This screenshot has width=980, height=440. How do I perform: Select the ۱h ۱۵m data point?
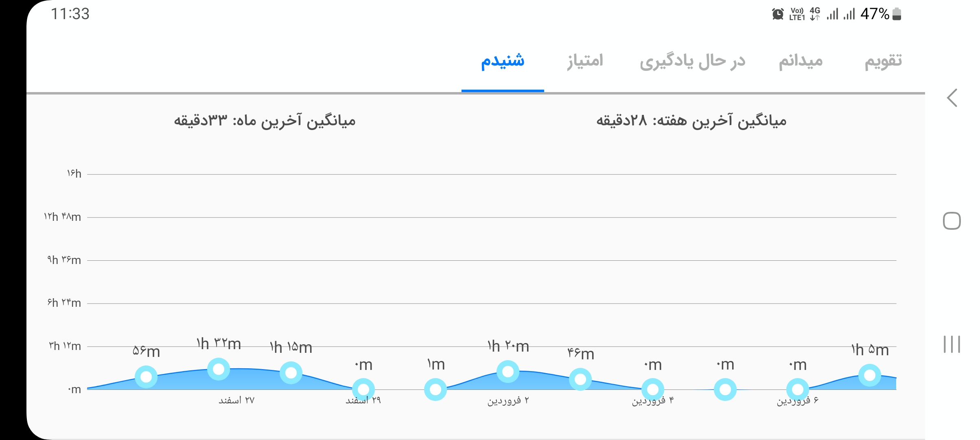291,372
